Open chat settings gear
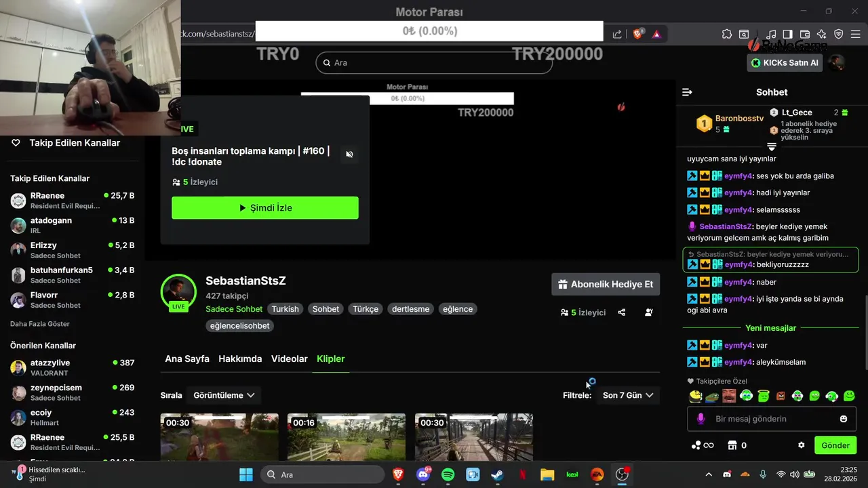 802,445
